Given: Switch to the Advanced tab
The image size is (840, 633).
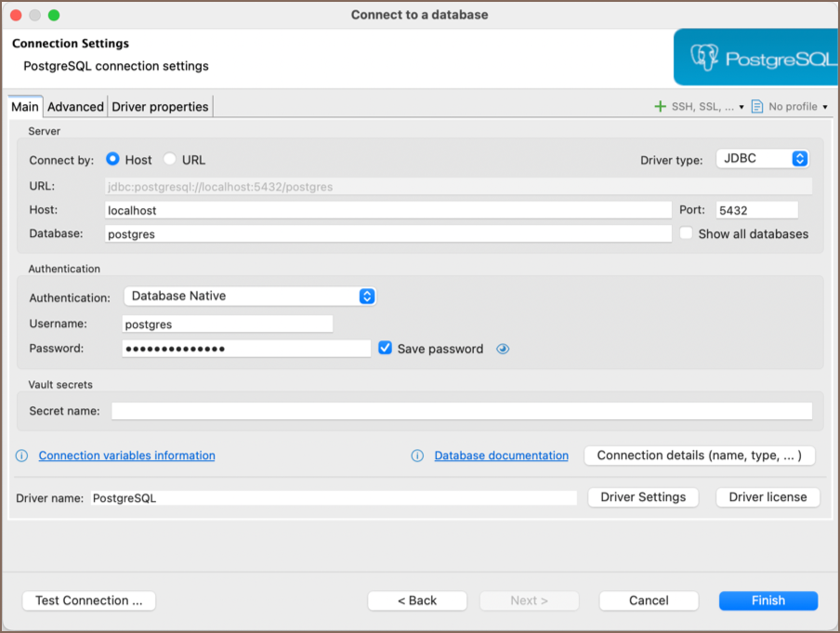Looking at the screenshot, I should click(75, 107).
